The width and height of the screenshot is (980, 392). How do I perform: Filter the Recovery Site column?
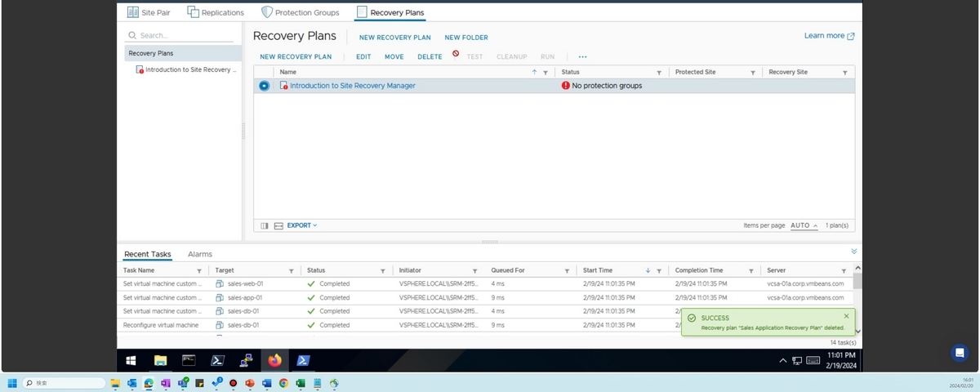[845, 73]
